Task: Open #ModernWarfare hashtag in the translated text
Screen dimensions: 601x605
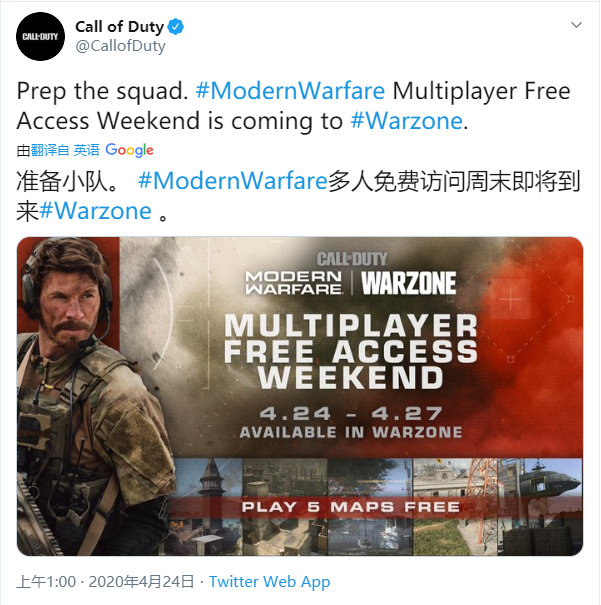Action: 233,181
